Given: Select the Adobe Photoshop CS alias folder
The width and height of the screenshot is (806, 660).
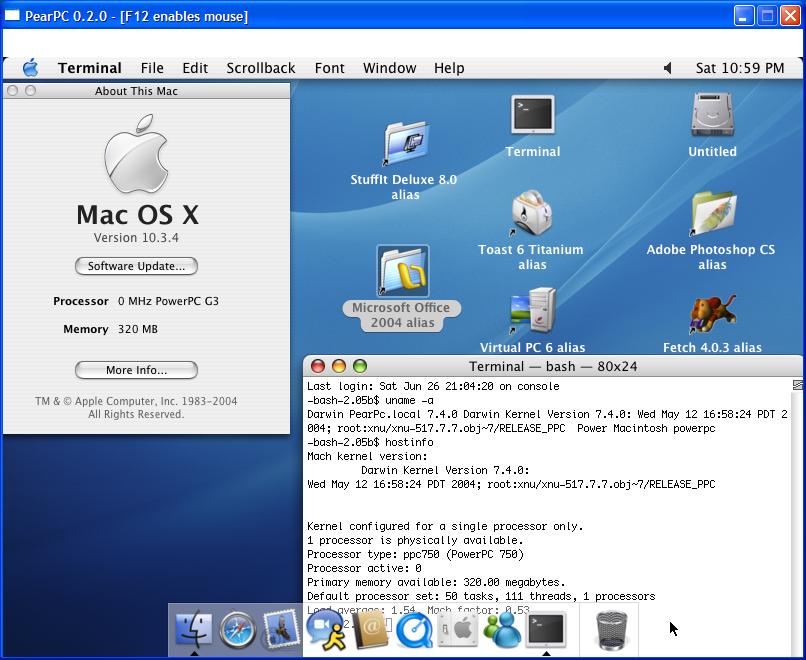Looking at the screenshot, I should 712,213.
